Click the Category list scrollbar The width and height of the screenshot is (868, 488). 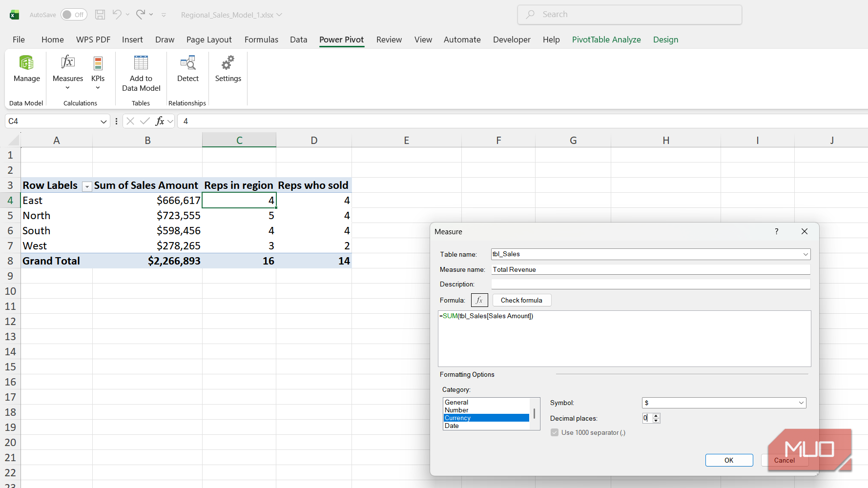[x=535, y=414]
